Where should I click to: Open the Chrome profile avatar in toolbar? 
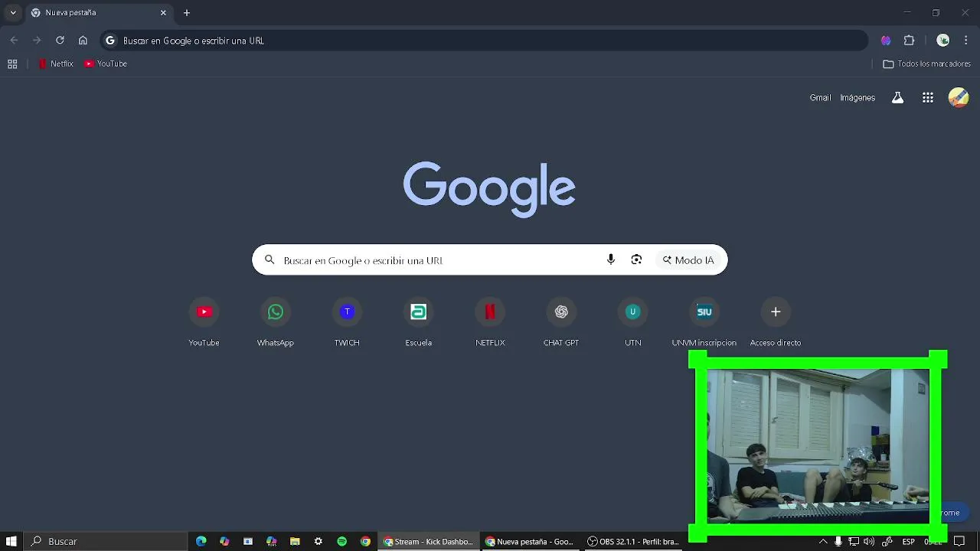(x=943, y=41)
